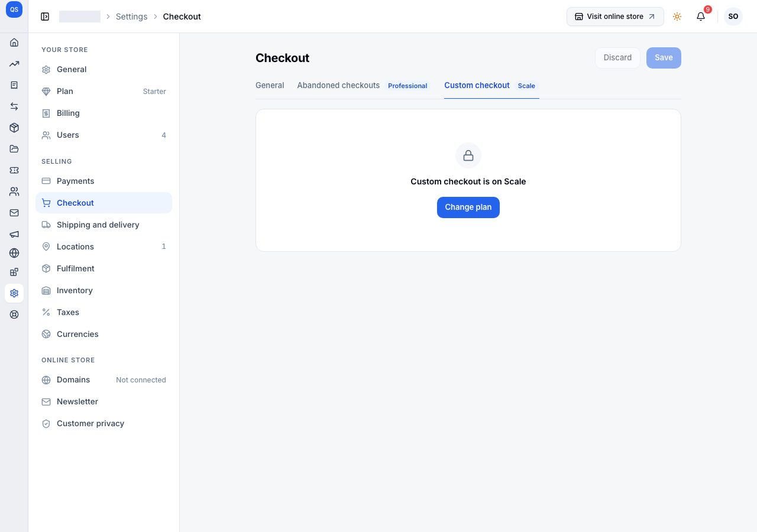
Task: Open Users in the sidebar
Action: click(x=103, y=135)
